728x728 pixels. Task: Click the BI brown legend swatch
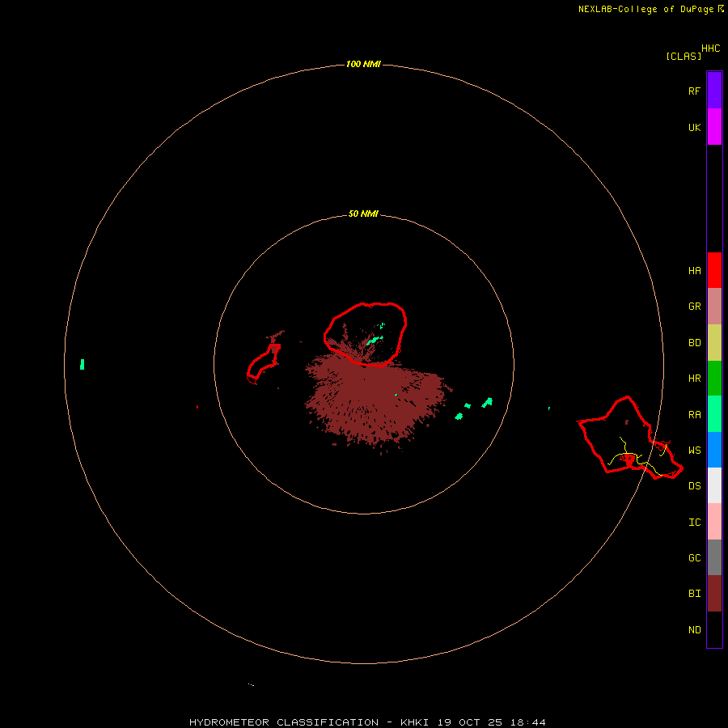coord(714,594)
